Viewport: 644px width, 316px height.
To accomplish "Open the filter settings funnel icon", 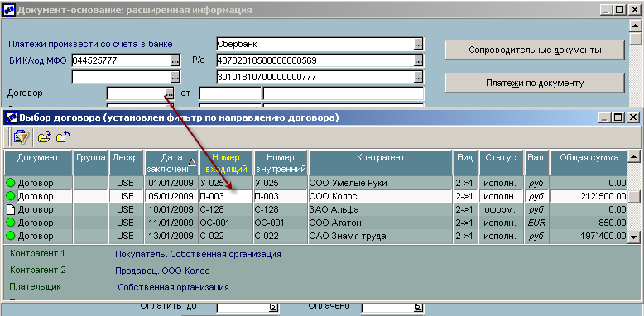I will (21, 136).
